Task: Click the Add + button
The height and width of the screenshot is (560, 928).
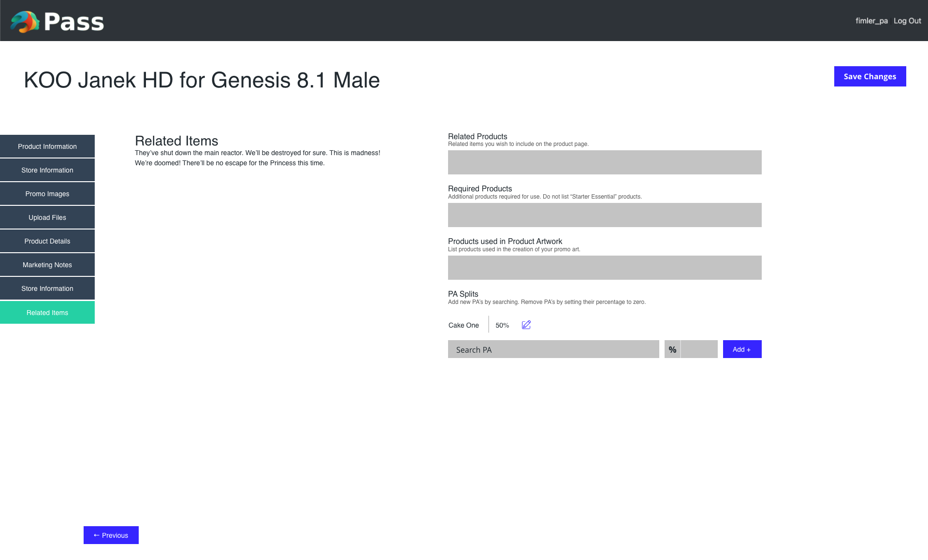Action: 742,349
